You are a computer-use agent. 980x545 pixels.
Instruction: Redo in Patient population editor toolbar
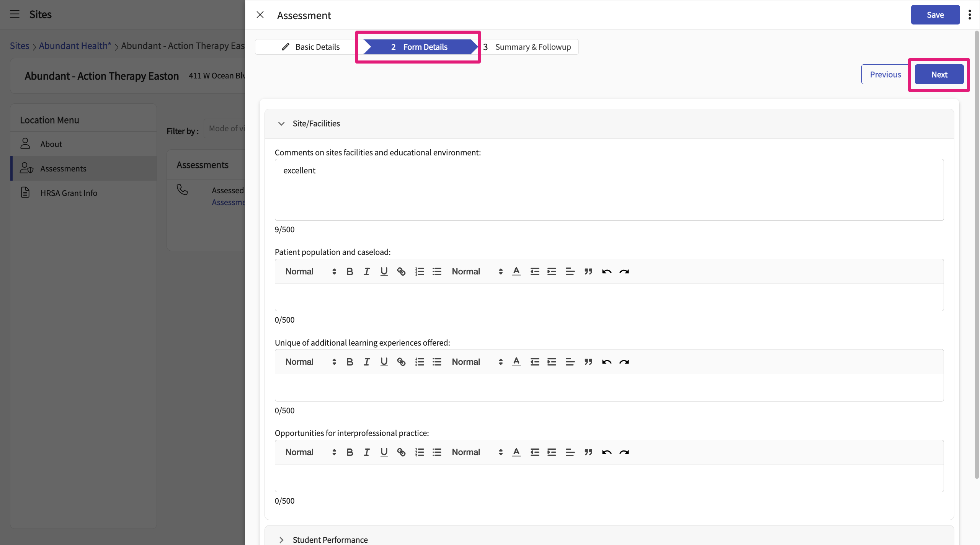(624, 271)
